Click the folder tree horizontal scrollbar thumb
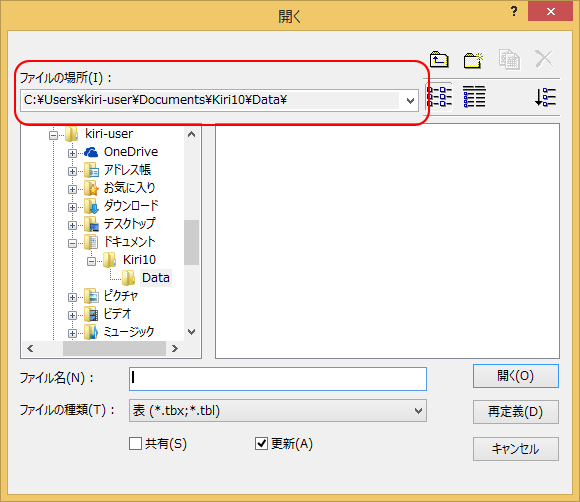 tap(114, 348)
